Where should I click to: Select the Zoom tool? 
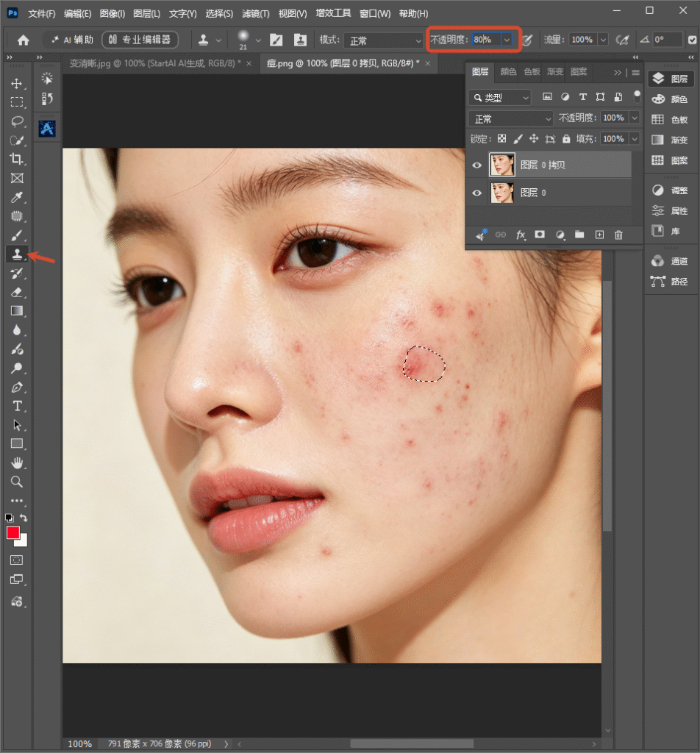pos(17,482)
